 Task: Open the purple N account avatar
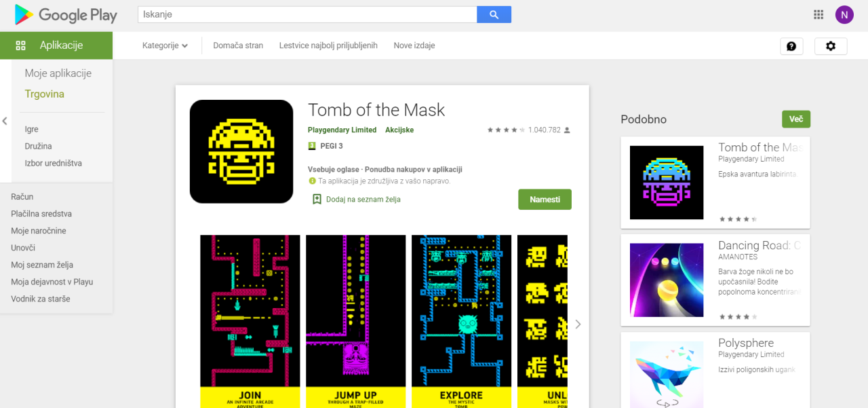point(844,14)
